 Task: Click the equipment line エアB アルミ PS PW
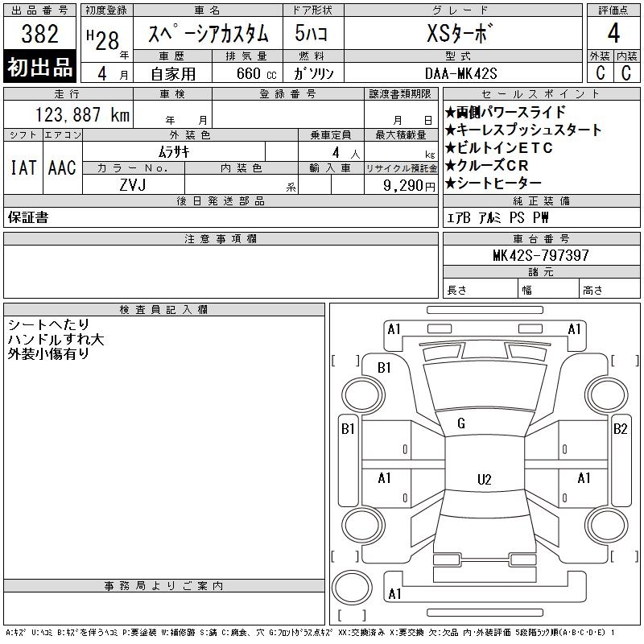pos(497,217)
